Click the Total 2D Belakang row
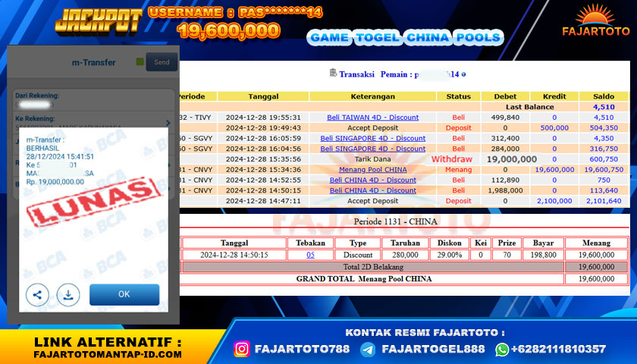Viewport: 637px width, 364px height. 373,267
